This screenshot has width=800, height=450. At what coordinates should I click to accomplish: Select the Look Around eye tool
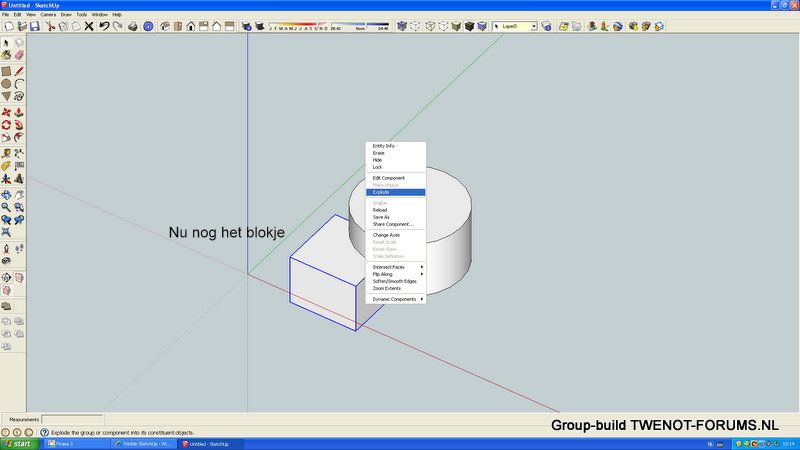tap(6, 261)
